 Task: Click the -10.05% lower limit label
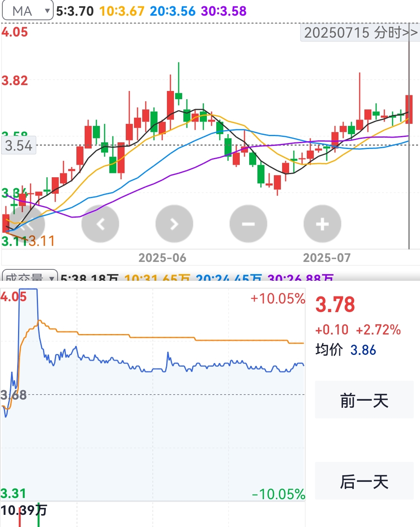(278, 494)
